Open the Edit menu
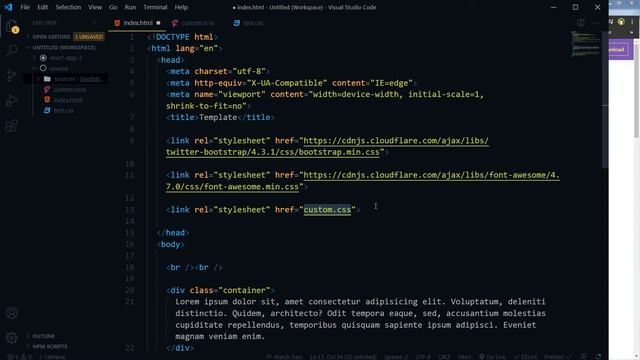 (42, 7)
